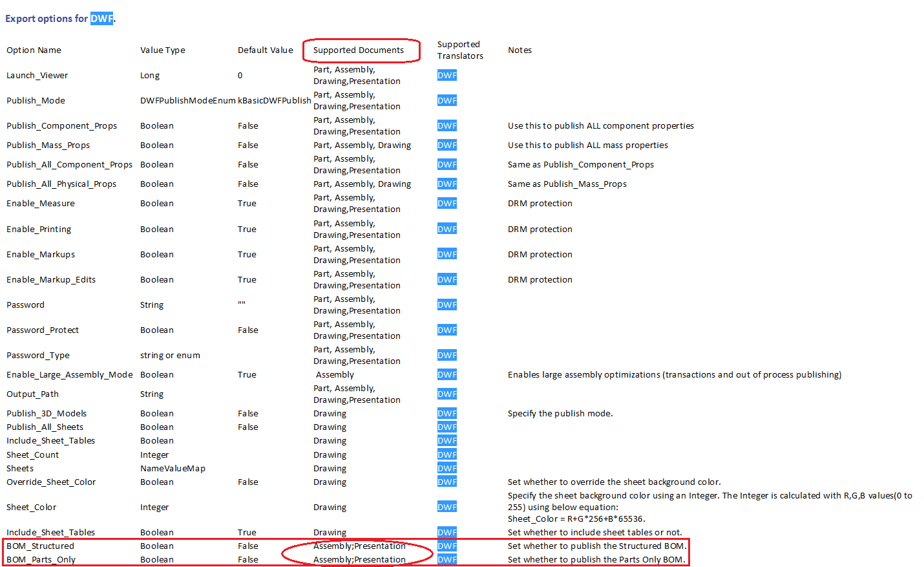Click 'Use this to publish ALL mass properties'
The image size is (924, 567).
(587, 145)
